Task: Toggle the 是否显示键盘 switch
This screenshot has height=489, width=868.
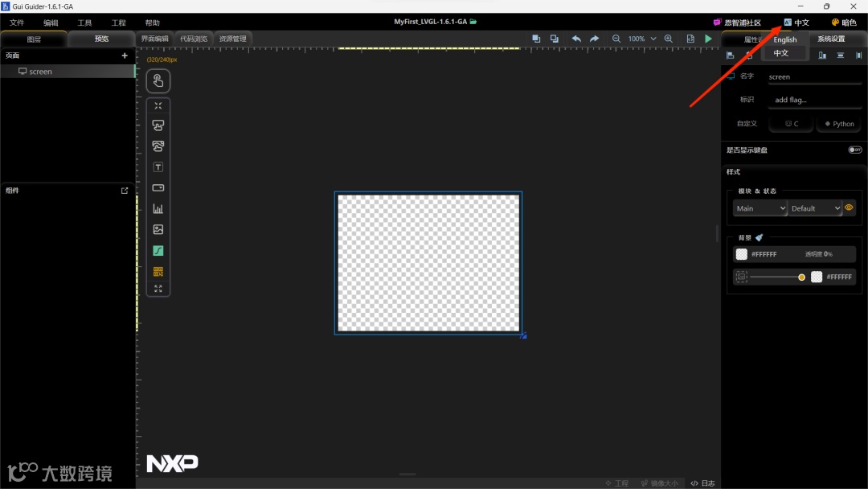Action: tap(855, 150)
